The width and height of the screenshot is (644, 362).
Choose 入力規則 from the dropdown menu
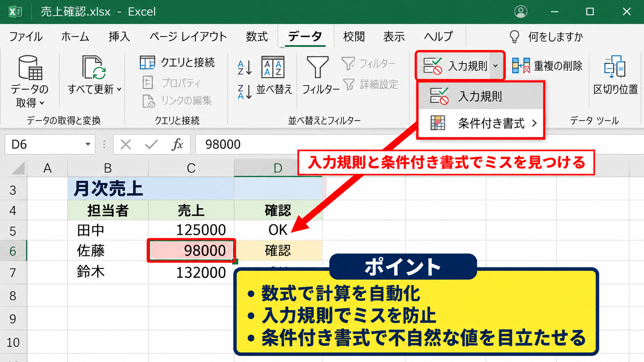tap(480, 96)
